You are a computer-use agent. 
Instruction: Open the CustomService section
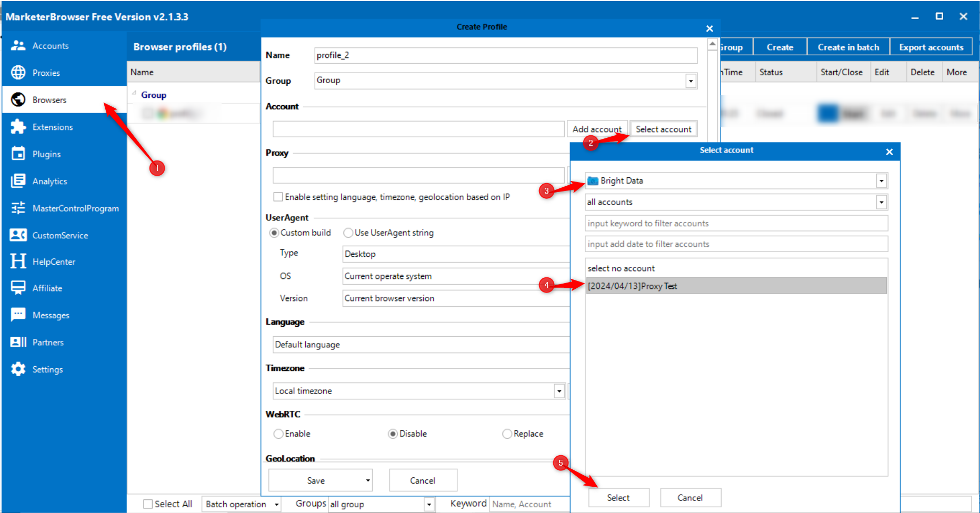60,235
